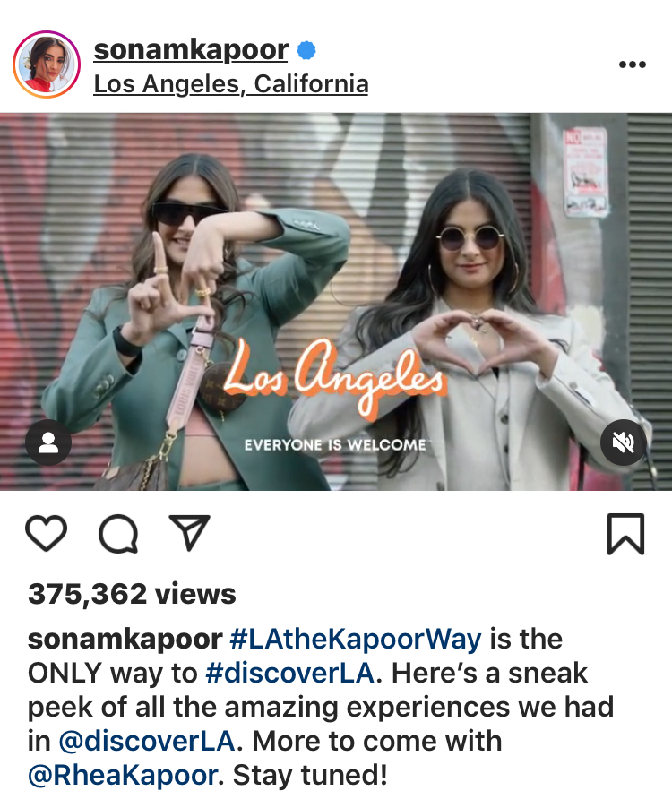Share the post with the paper plane icon
The image size is (672, 799).
pos(190,532)
